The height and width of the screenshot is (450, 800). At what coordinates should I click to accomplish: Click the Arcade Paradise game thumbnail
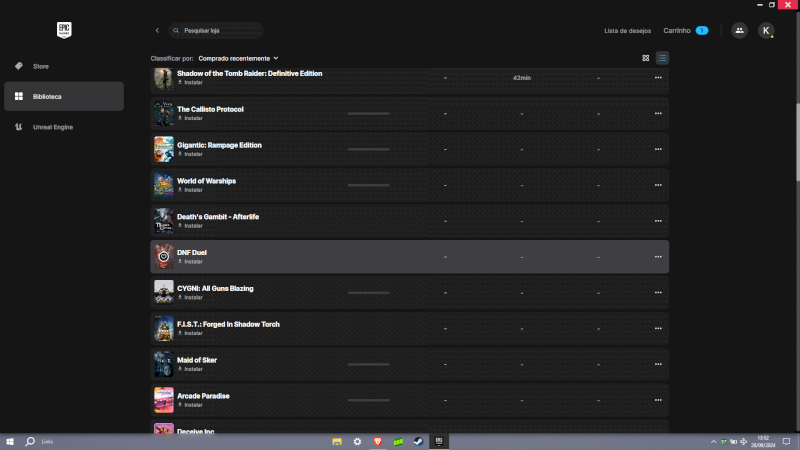pyautogui.click(x=163, y=400)
